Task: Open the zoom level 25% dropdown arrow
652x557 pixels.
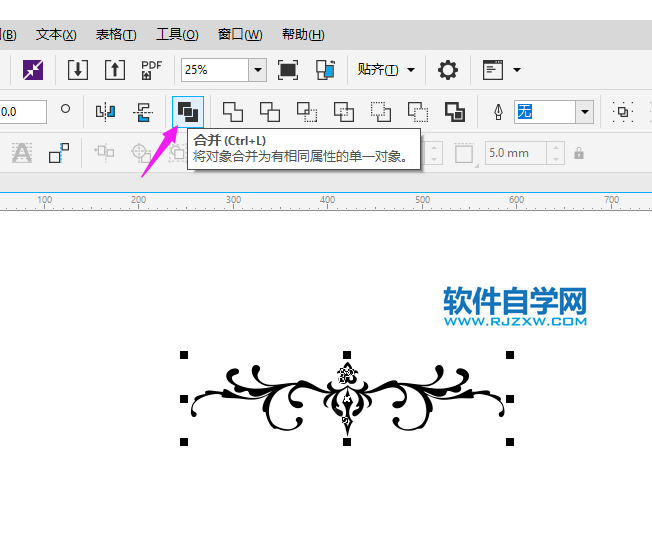Action: pyautogui.click(x=257, y=70)
